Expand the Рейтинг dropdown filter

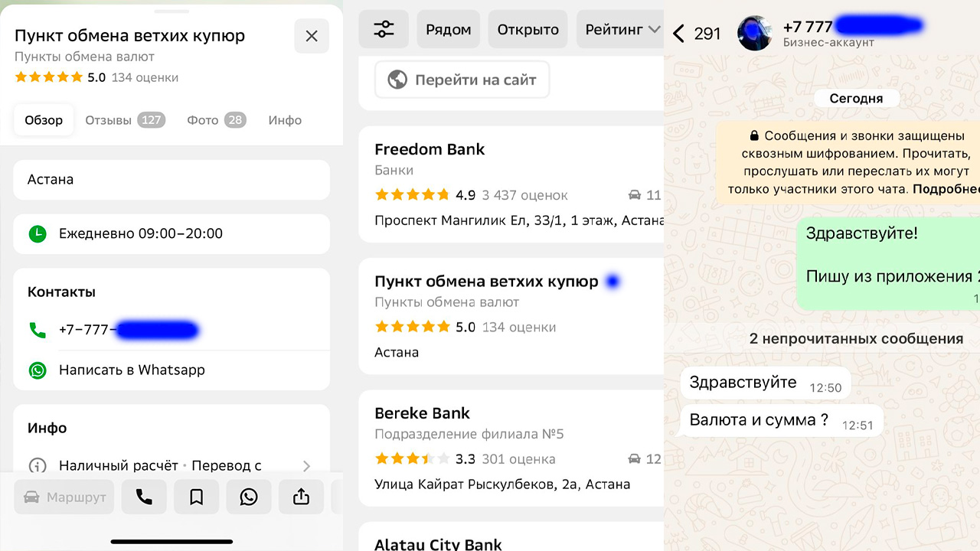[x=622, y=30]
